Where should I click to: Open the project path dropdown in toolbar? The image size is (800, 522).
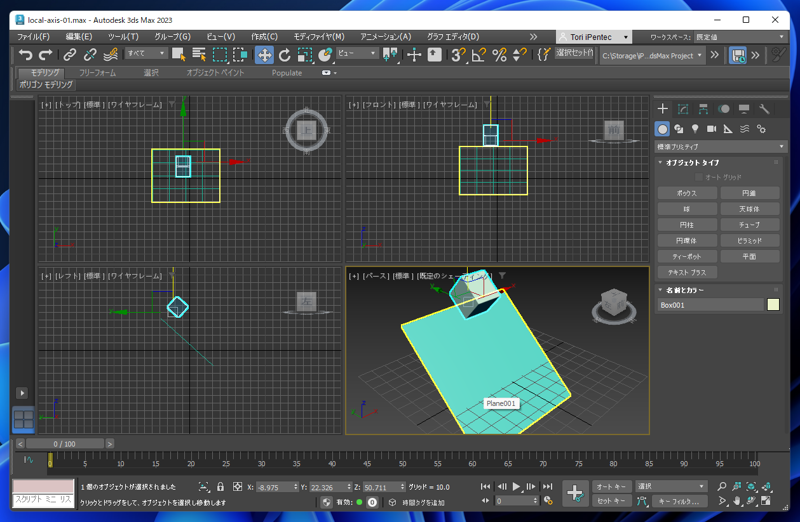(652, 55)
